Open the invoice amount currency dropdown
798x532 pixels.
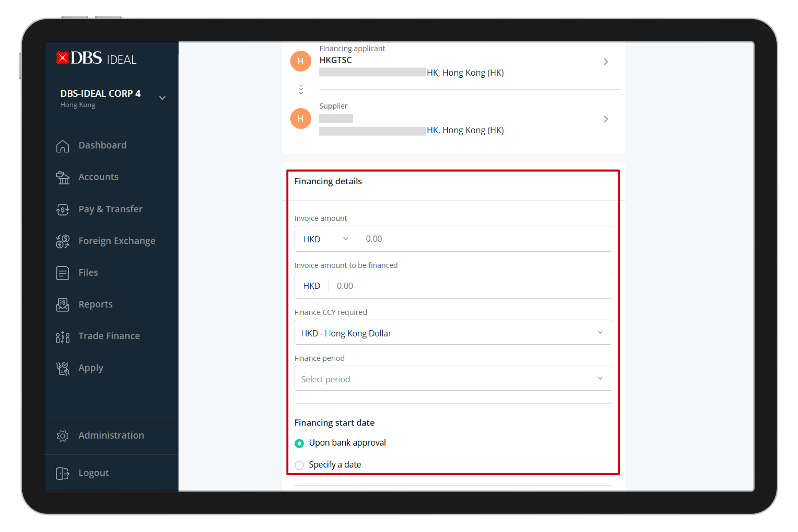[x=326, y=239]
